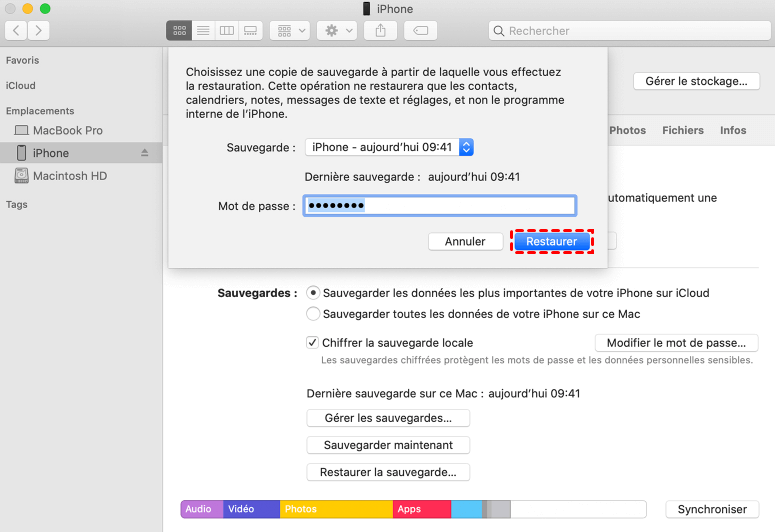Switch to column view in toolbar
Screen dimensions: 775x532
(x=227, y=31)
